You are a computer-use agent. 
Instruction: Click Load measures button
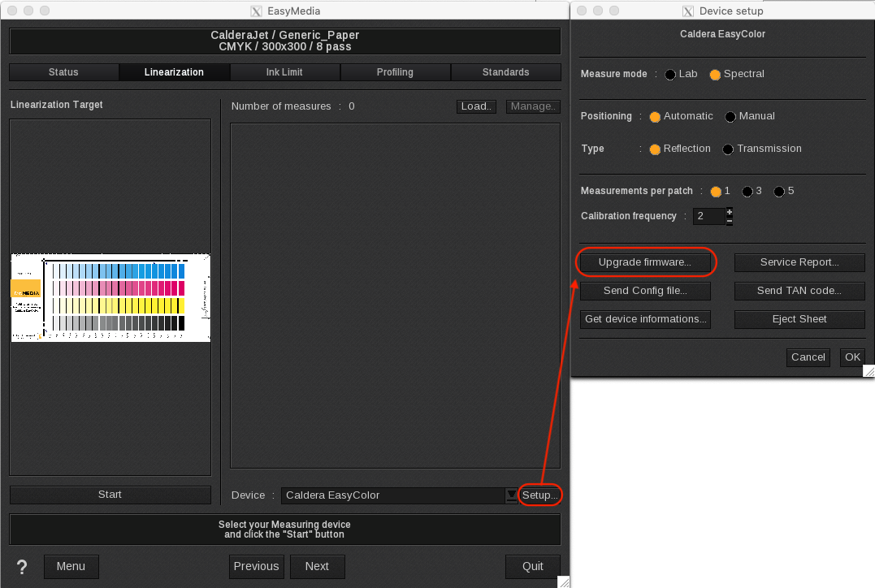point(476,106)
